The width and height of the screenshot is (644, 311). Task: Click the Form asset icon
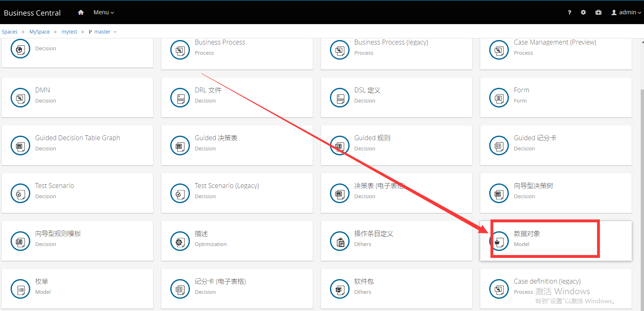(x=499, y=98)
